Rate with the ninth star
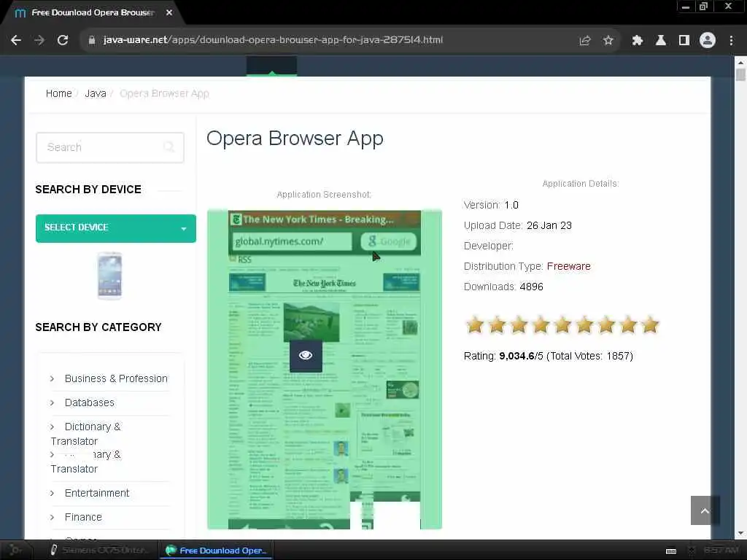 pos(650,325)
